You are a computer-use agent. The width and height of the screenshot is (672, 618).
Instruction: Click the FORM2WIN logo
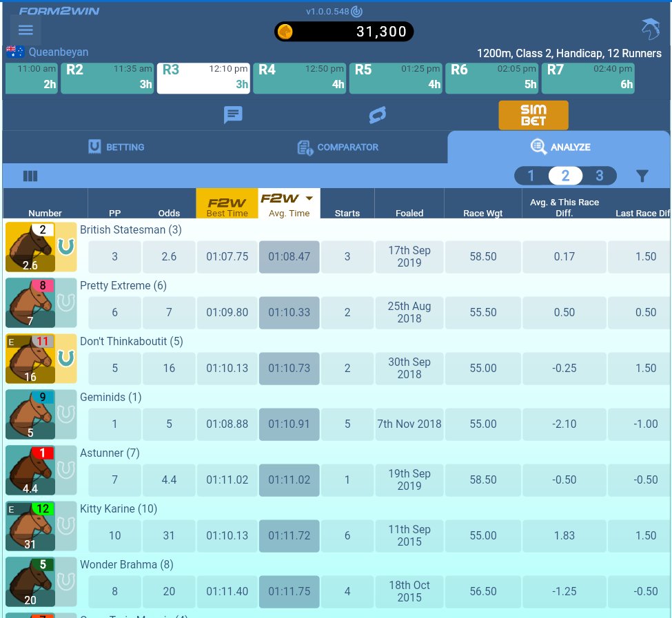59,11
